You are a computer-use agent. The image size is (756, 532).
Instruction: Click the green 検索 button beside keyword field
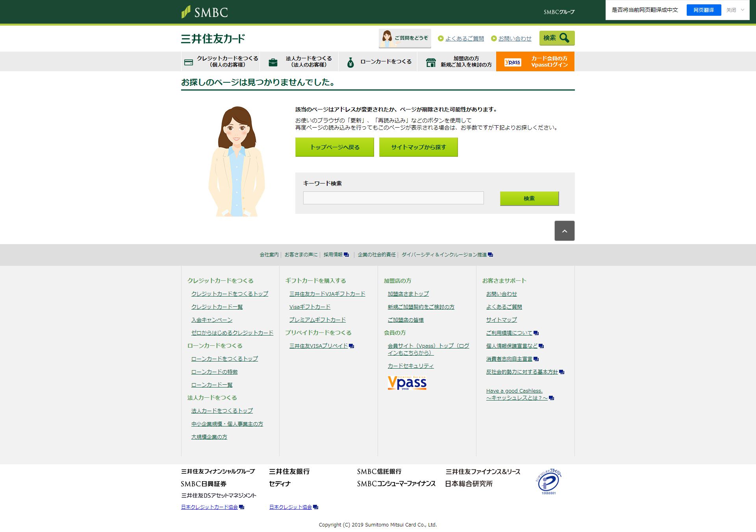(529, 198)
